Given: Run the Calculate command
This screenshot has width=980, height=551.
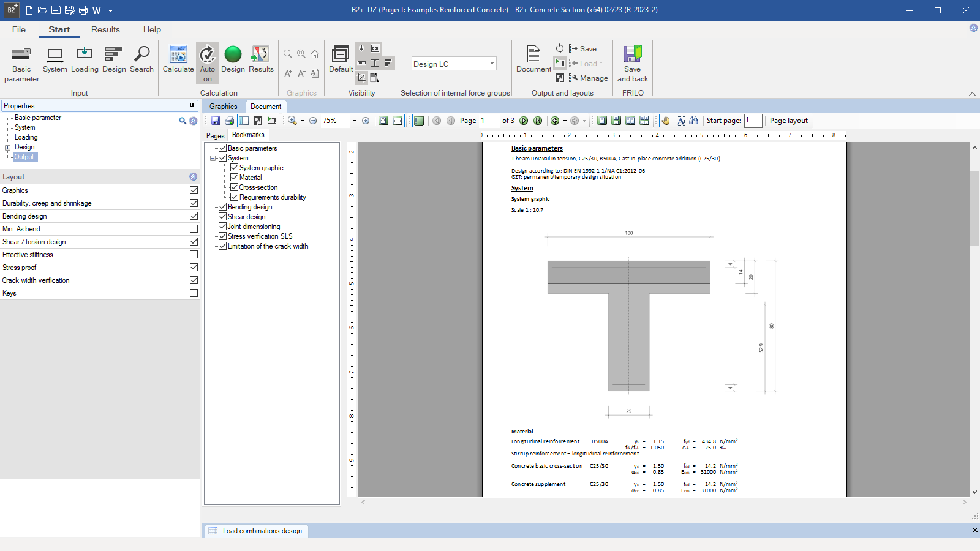Looking at the screenshot, I should pyautogui.click(x=178, y=60).
